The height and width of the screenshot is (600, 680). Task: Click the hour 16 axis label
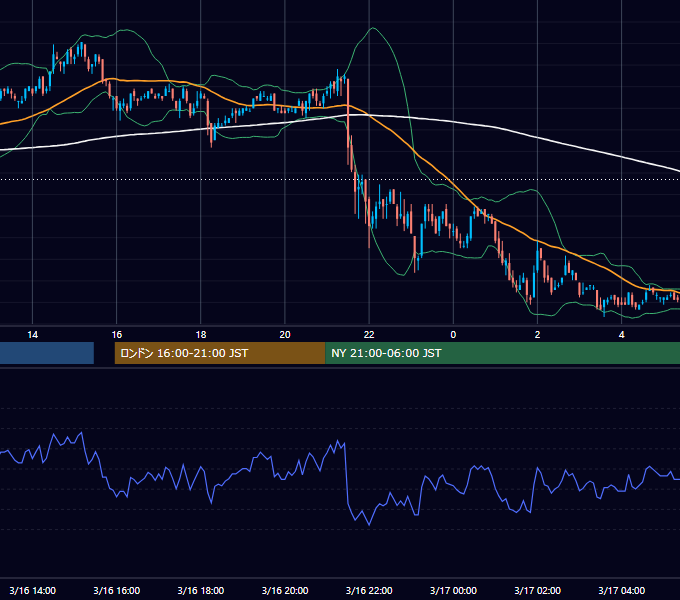pos(117,335)
